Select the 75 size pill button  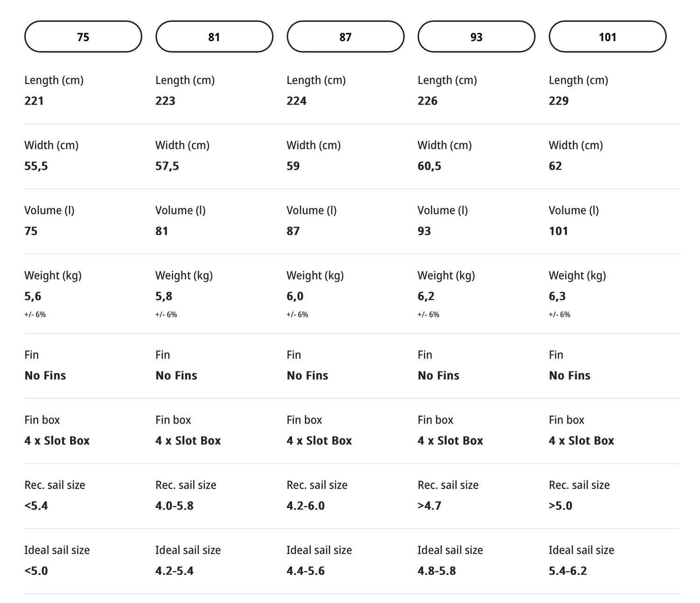point(83,37)
